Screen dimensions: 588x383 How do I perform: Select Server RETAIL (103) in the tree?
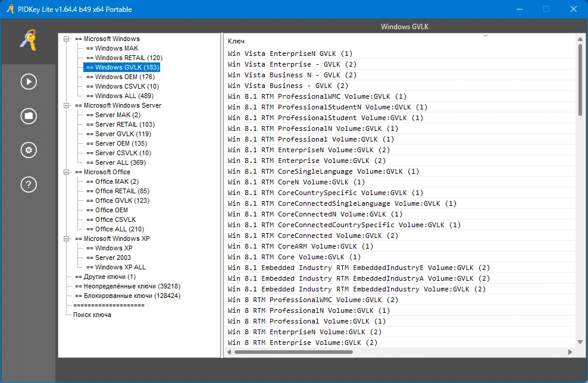click(120, 124)
